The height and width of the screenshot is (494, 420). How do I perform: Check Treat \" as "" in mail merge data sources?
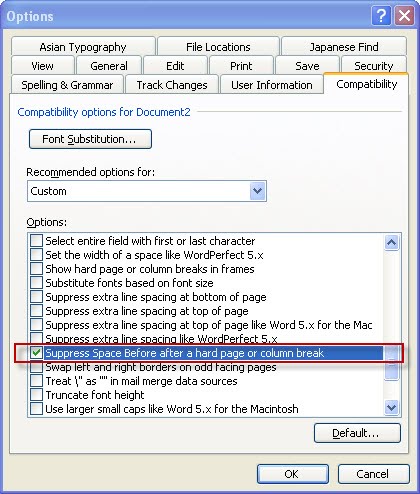(36, 381)
